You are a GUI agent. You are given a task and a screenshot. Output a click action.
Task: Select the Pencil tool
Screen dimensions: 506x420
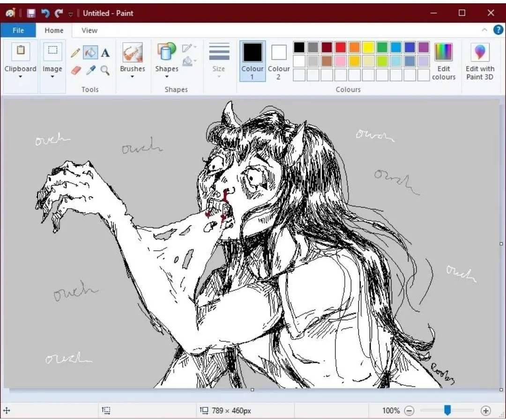click(x=75, y=52)
